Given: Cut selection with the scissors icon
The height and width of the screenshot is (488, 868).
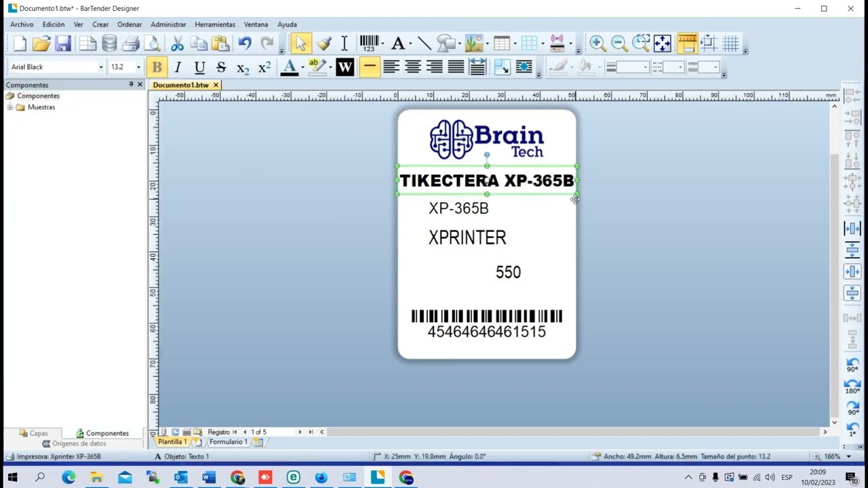Looking at the screenshot, I should [x=177, y=44].
